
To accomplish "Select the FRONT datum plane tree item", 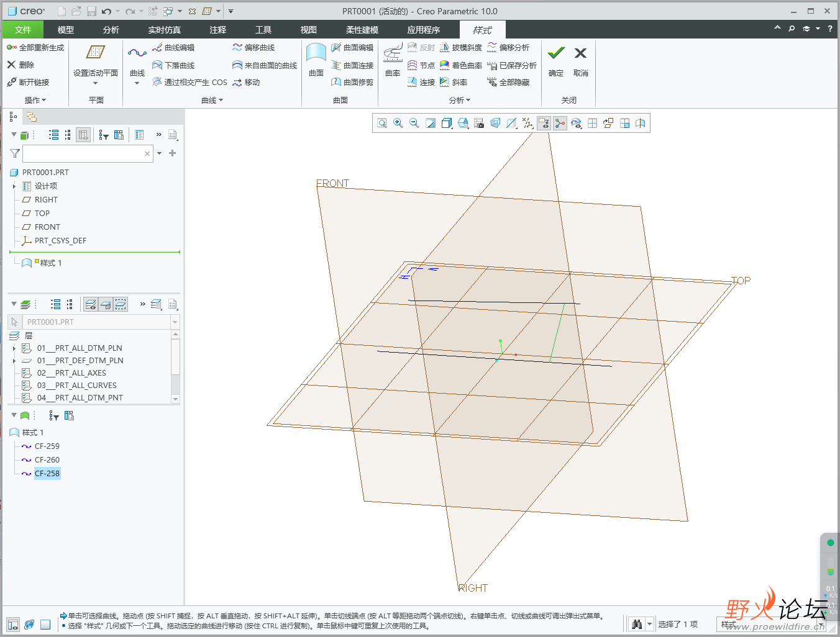I will pos(47,227).
